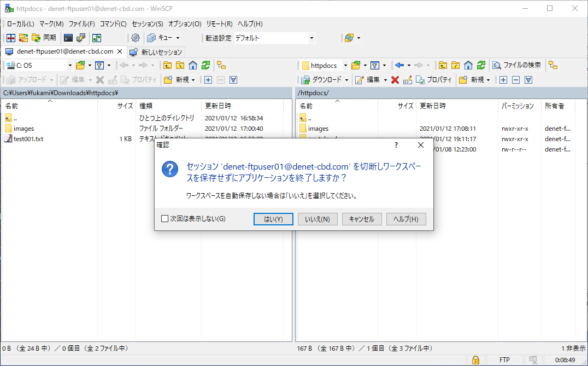Refresh the local panel with green arrows
588x366 pixels.
pos(205,65)
